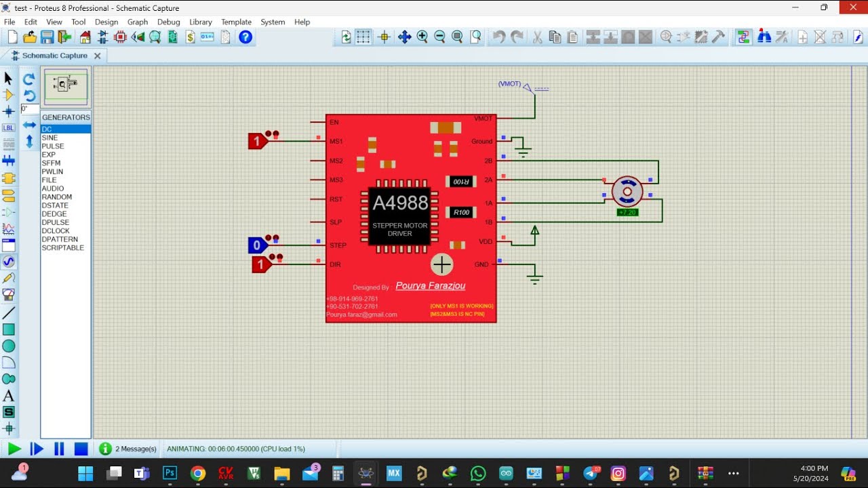
Task: Click the horizontal X-Mirror icon
Action: pos(29,125)
